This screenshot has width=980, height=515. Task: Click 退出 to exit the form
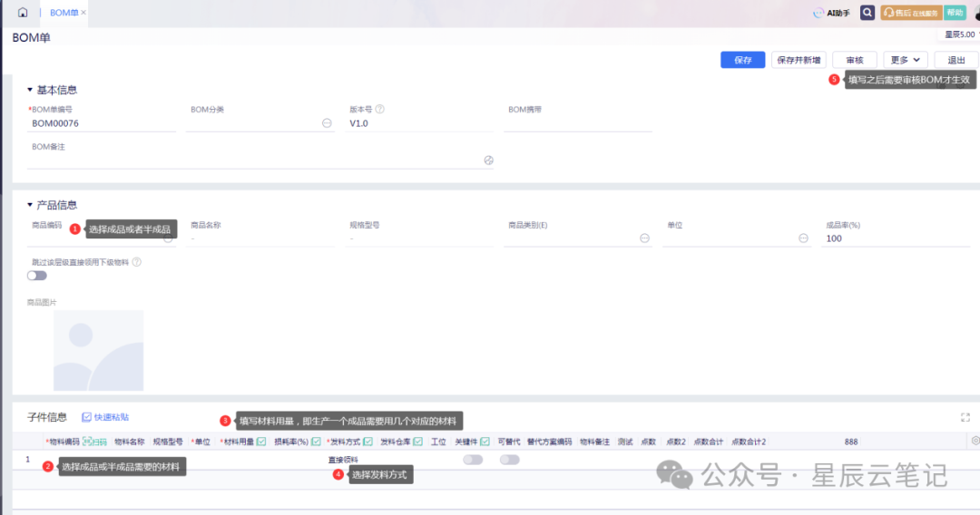pyautogui.click(x=956, y=60)
